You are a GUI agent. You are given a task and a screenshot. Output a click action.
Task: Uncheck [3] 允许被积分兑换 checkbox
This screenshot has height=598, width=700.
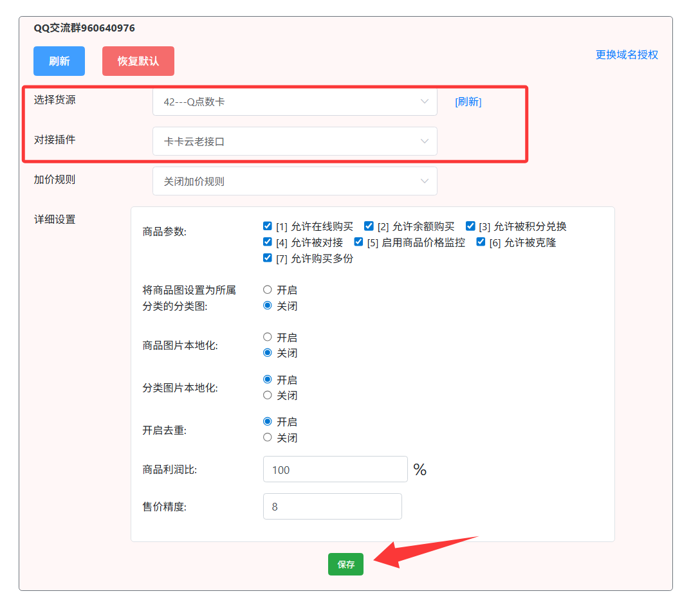(x=470, y=226)
